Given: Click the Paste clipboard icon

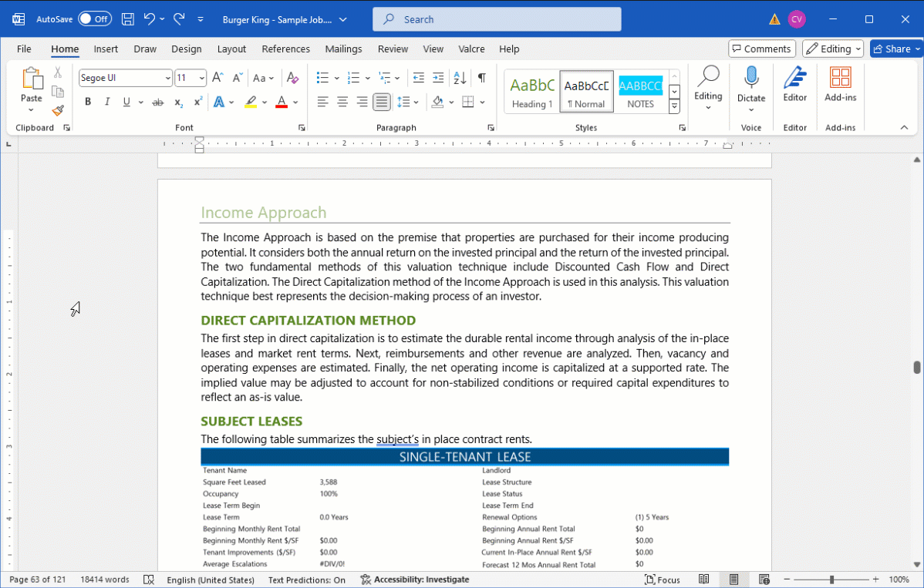Looking at the screenshot, I should pyautogui.click(x=32, y=79).
